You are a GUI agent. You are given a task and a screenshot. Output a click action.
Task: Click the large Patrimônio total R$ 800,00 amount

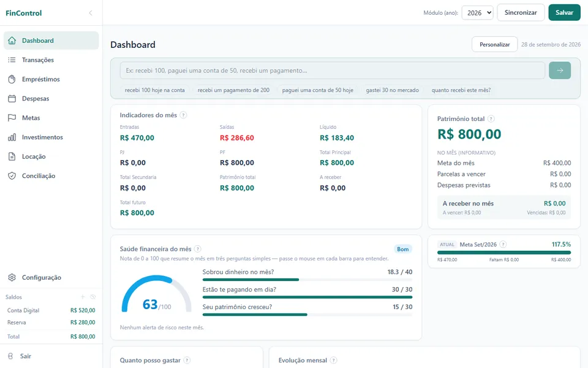pos(469,134)
